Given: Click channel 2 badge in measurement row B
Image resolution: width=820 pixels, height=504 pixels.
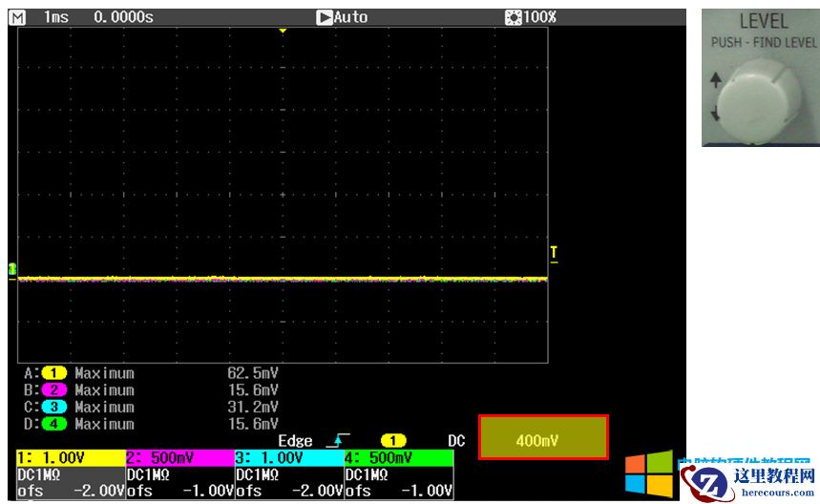Looking at the screenshot, I should [55, 390].
